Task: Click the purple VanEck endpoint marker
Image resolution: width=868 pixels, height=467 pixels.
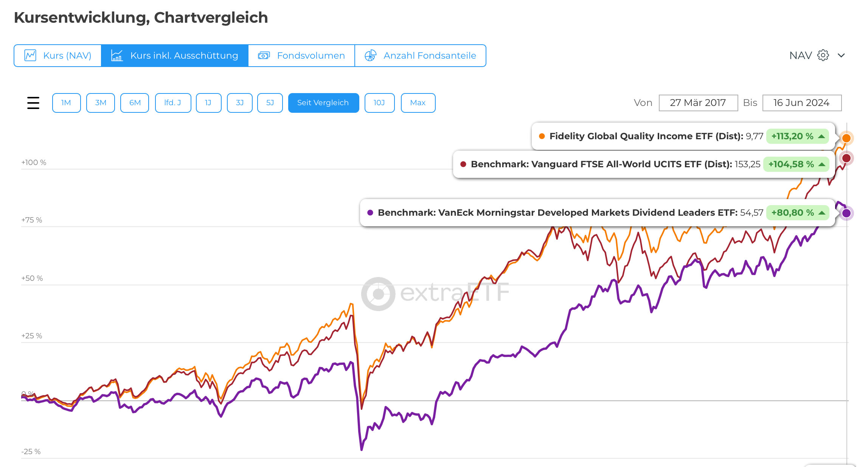Action: pos(846,213)
